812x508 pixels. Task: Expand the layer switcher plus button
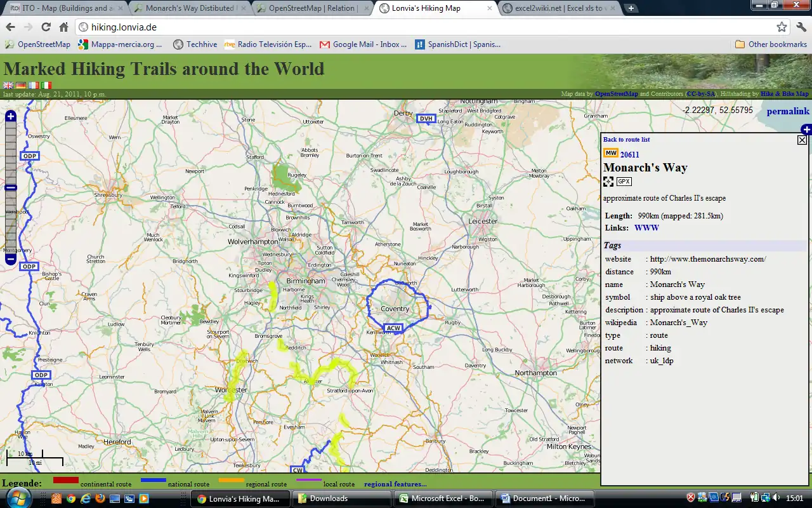pyautogui.click(x=806, y=130)
